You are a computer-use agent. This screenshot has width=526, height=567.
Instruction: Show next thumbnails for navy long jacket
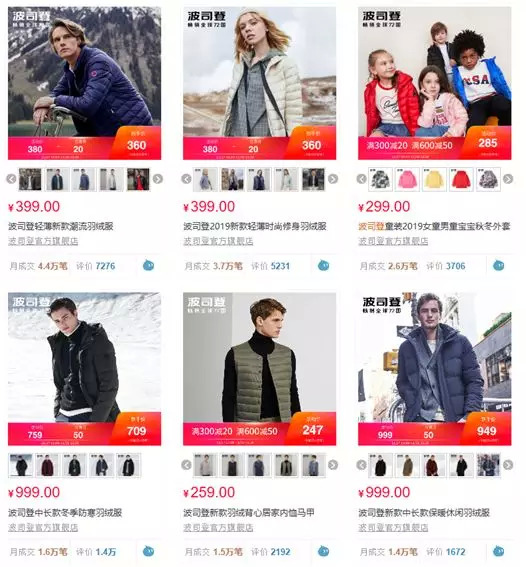click(x=508, y=465)
